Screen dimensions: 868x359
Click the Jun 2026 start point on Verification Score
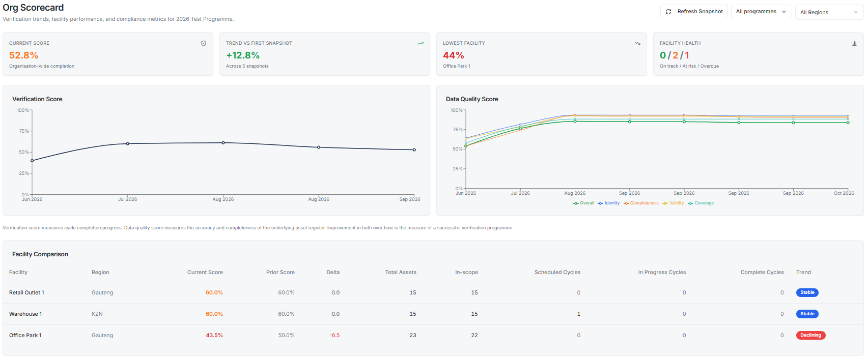pos(32,161)
